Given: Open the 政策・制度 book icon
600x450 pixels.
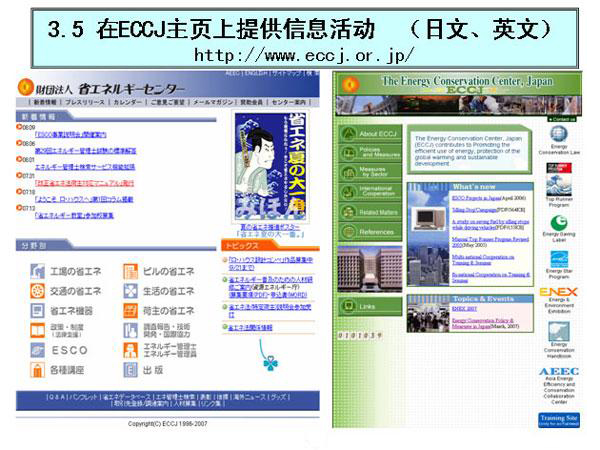Looking at the screenshot, I should (x=38, y=330).
